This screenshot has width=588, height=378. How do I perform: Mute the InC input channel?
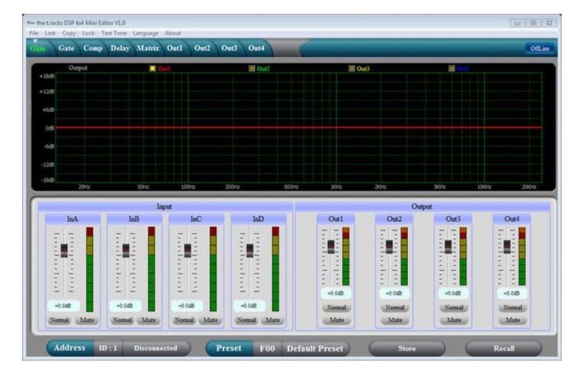coord(210,320)
